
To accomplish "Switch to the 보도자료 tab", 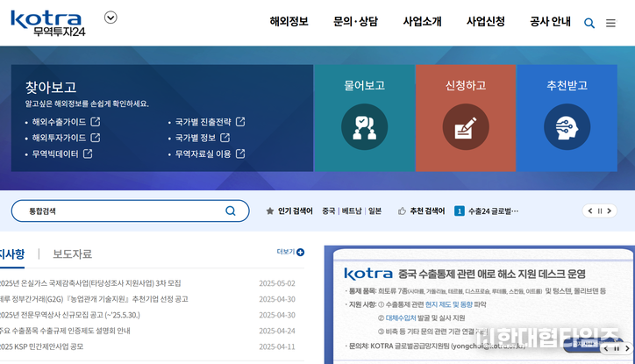I will [x=73, y=253].
